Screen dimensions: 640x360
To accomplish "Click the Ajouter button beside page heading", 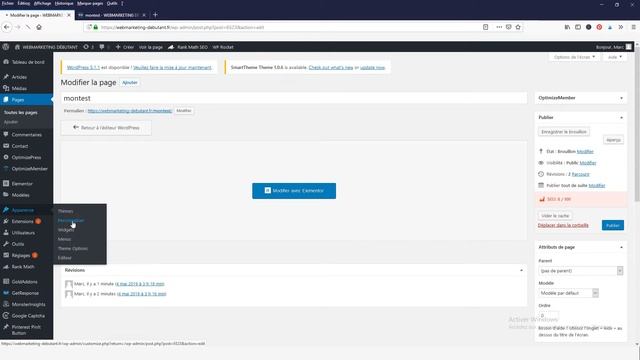I will coord(130,82).
